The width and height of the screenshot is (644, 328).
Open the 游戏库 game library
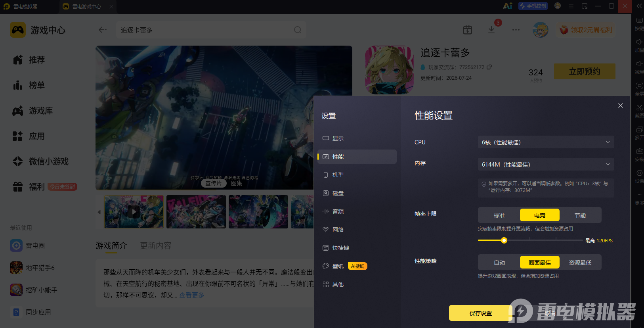point(32,111)
